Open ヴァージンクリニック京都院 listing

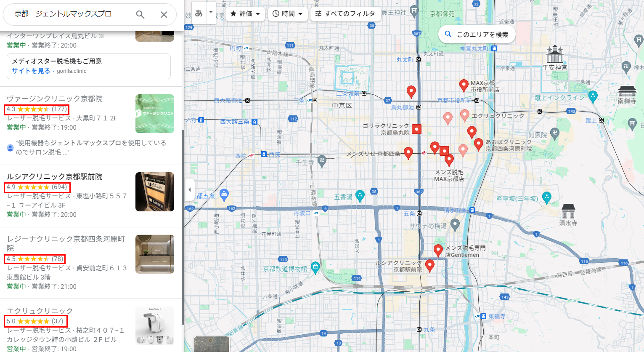(x=55, y=99)
